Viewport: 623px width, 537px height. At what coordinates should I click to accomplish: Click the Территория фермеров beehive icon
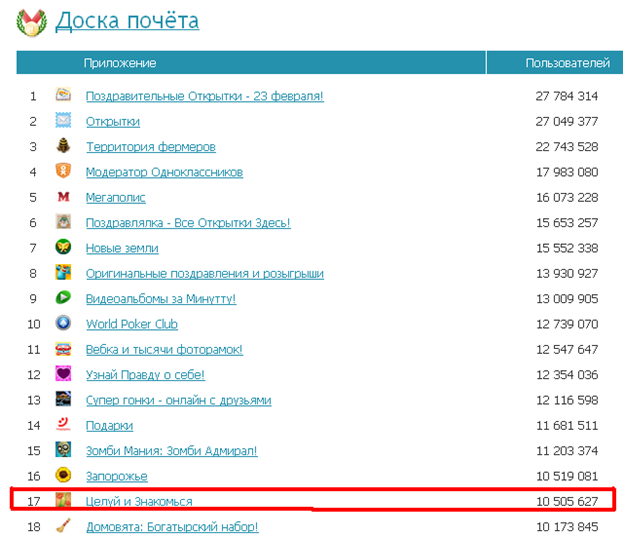point(63,146)
